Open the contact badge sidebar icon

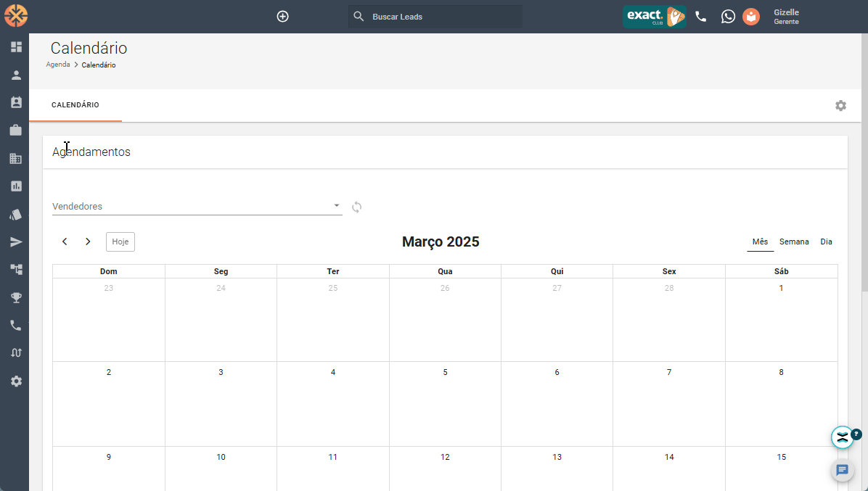coord(16,102)
